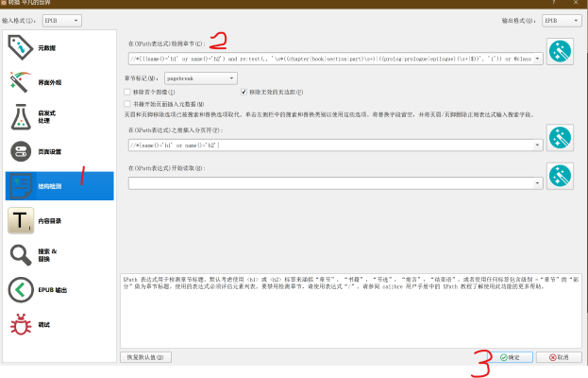Expand start reading XPath history arrow
The image size is (588, 378).
pyautogui.click(x=537, y=183)
